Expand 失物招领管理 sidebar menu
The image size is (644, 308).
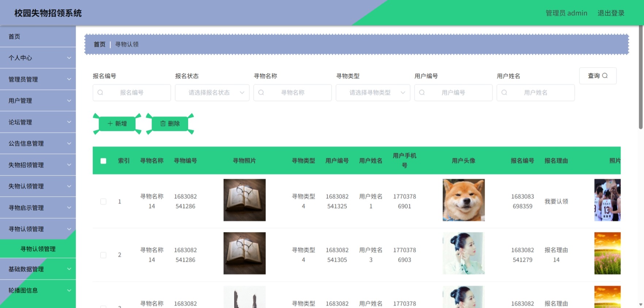point(38,165)
